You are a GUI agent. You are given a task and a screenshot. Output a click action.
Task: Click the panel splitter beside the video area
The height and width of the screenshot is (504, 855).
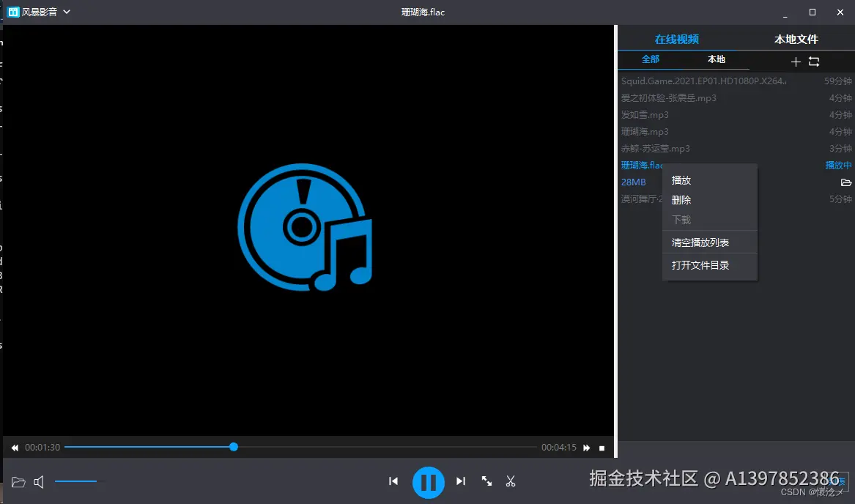point(615,241)
